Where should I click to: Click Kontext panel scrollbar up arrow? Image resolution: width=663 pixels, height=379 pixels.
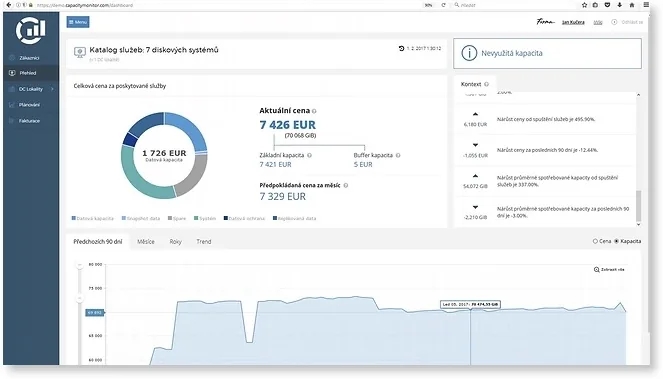pos(638,95)
